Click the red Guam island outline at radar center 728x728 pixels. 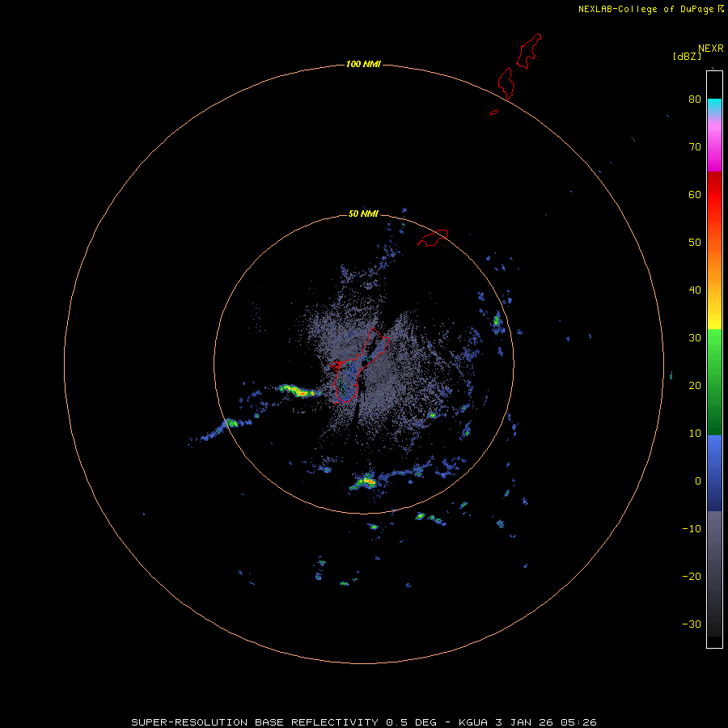coord(358,366)
